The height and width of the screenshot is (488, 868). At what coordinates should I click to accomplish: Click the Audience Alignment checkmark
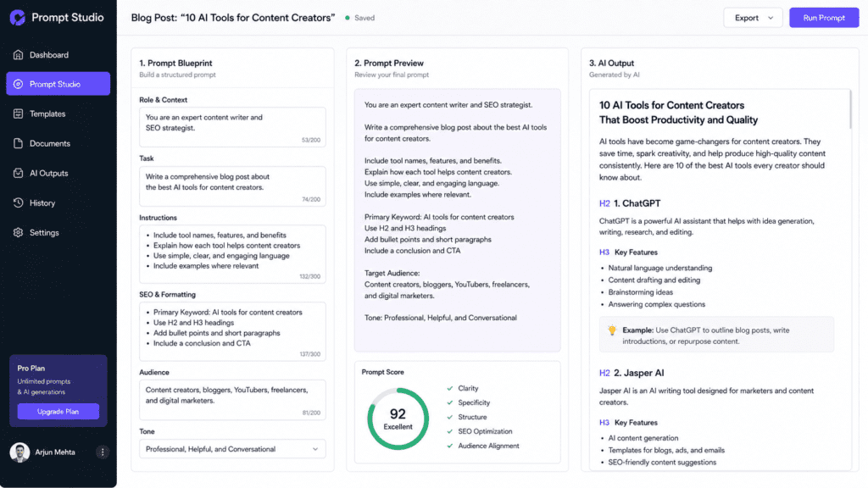450,446
